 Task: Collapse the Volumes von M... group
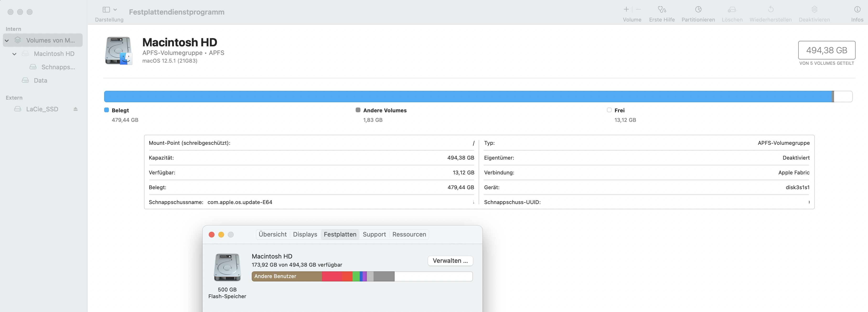[x=7, y=41]
